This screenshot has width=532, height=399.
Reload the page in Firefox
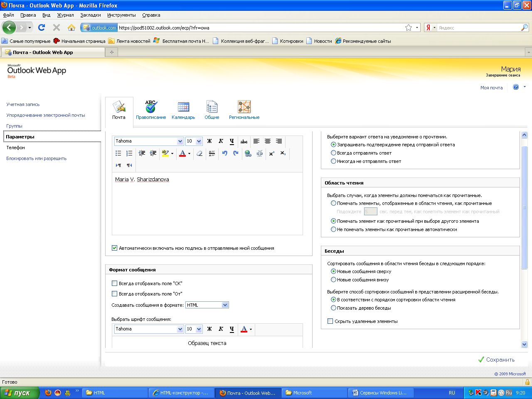(42, 27)
